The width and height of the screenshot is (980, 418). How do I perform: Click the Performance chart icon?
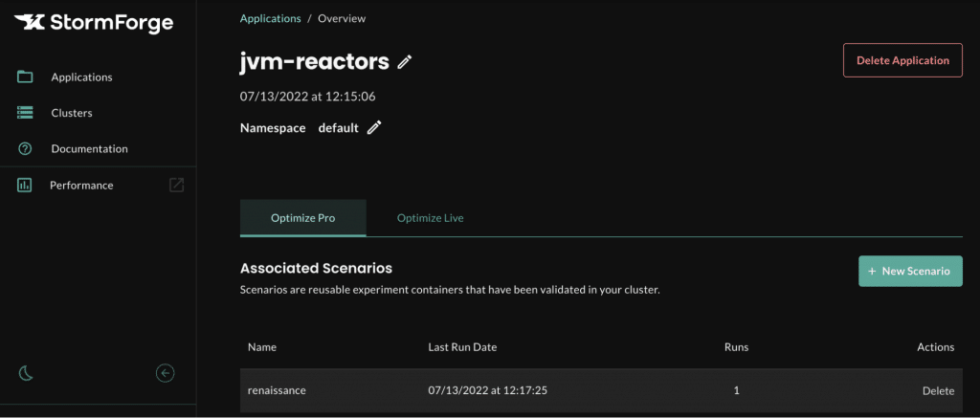[24, 185]
